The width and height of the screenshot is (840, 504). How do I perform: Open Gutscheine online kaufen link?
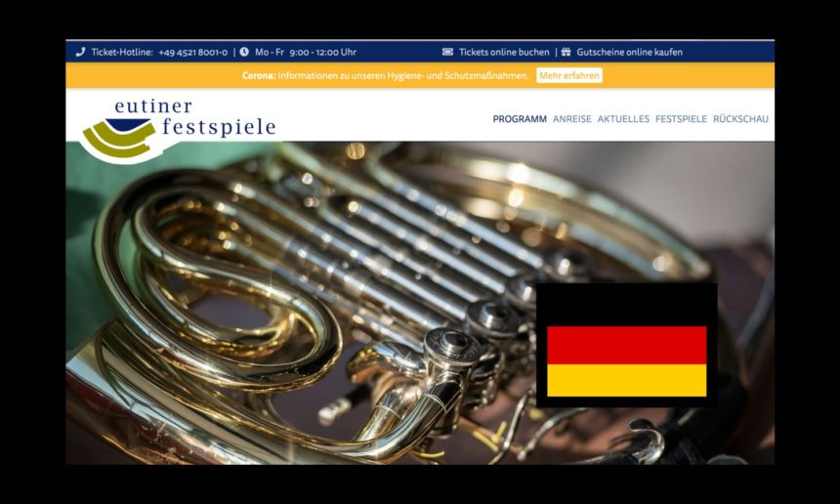click(629, 52)
